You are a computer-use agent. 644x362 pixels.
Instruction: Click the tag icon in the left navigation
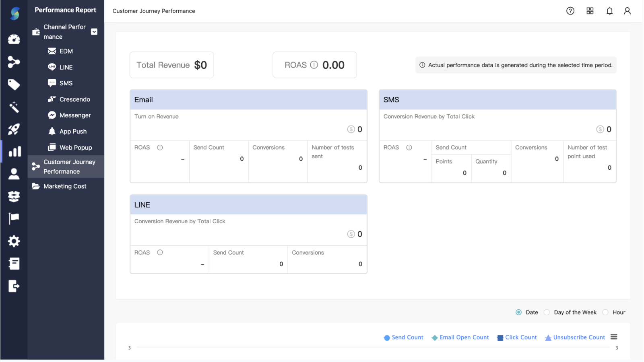tap(14, 84)
